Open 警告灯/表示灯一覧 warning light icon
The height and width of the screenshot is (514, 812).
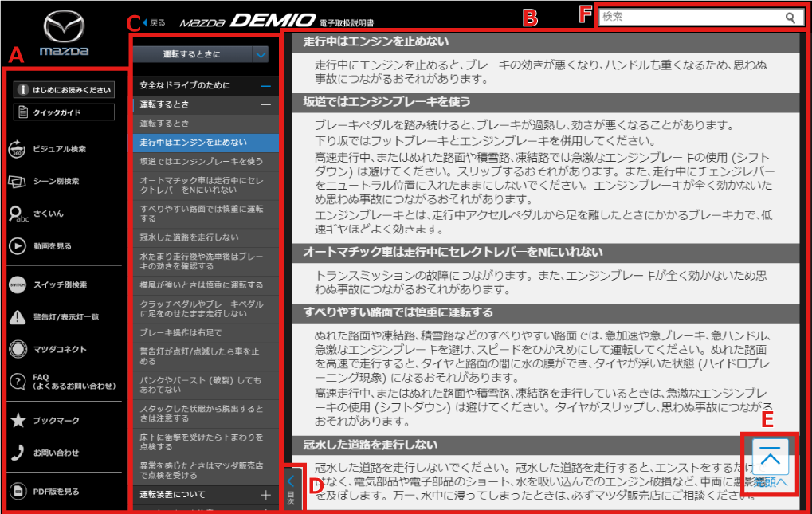pos(18,317)
